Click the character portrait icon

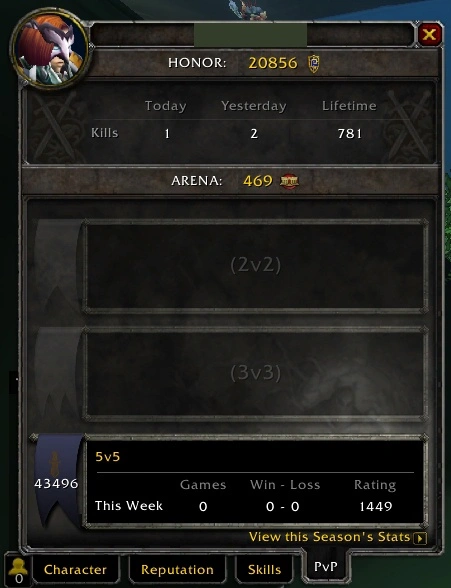click(x=49, y=48)
